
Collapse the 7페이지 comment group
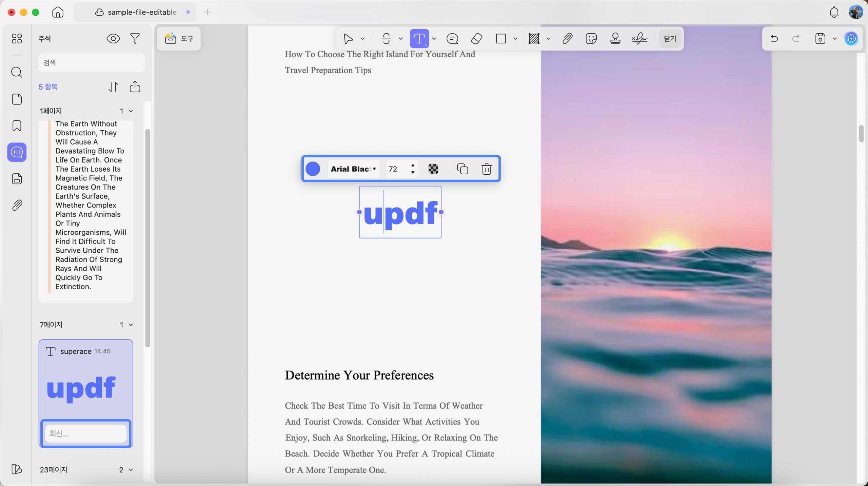pyautogui.click(x=131, y=325)
